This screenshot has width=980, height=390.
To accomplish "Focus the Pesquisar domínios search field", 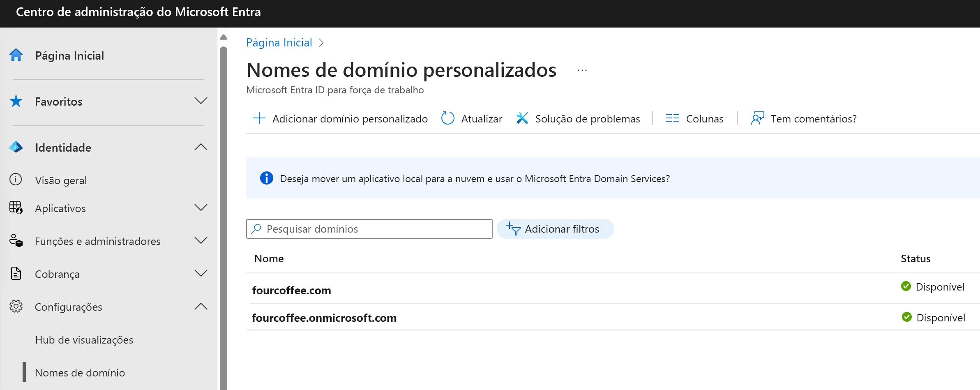I will point(369,228).
